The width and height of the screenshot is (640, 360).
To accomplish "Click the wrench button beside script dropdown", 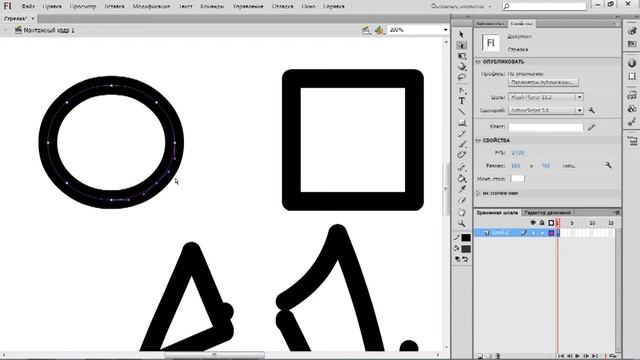I will tap(591, 110).
